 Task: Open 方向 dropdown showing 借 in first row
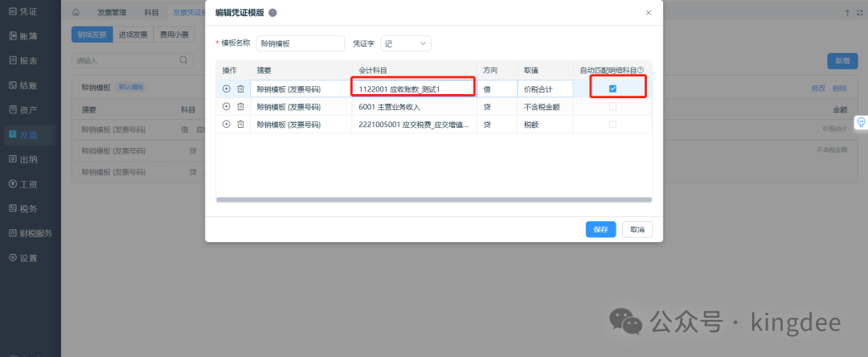click(x=497, y=88)
